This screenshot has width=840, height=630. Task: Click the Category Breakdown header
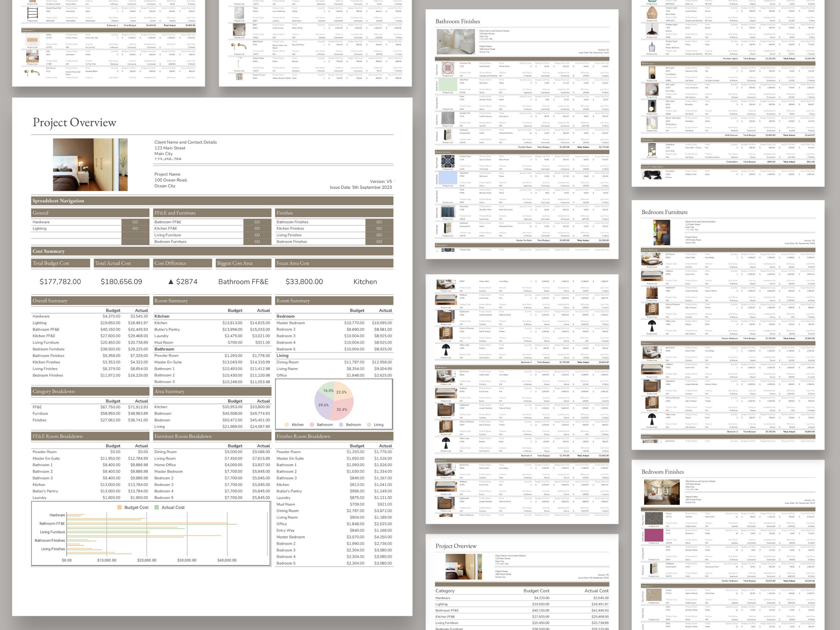pyautogui.click(x=90, y=391)
